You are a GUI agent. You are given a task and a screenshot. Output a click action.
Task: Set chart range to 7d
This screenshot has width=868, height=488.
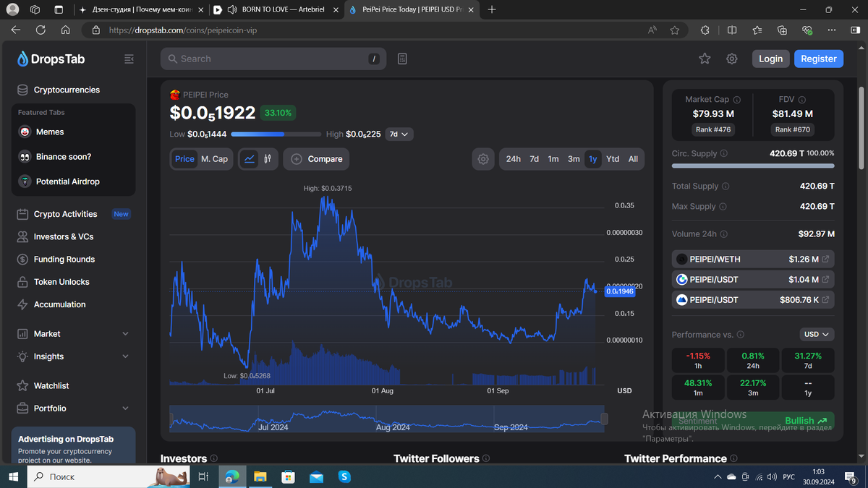coord(534,159)
